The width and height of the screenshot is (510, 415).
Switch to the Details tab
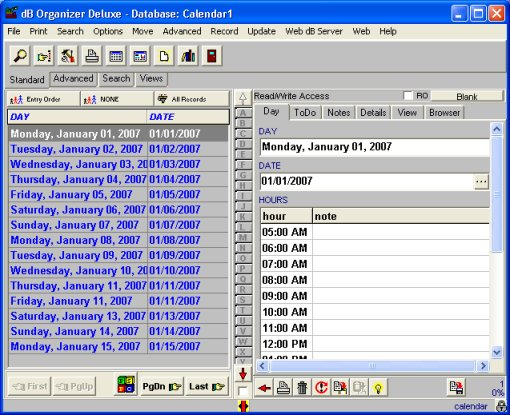click(x=373, y=113)
